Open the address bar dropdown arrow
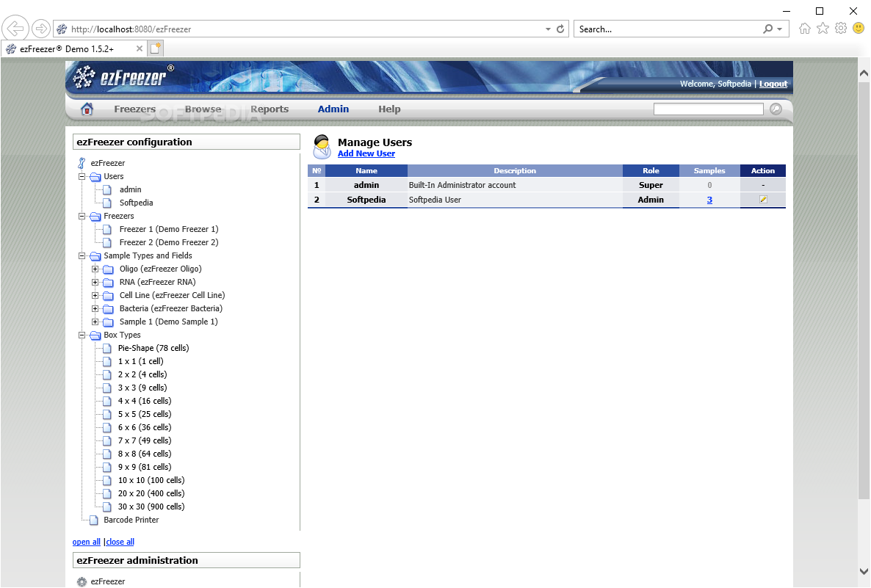871x588 pixels. click(548, 29)
